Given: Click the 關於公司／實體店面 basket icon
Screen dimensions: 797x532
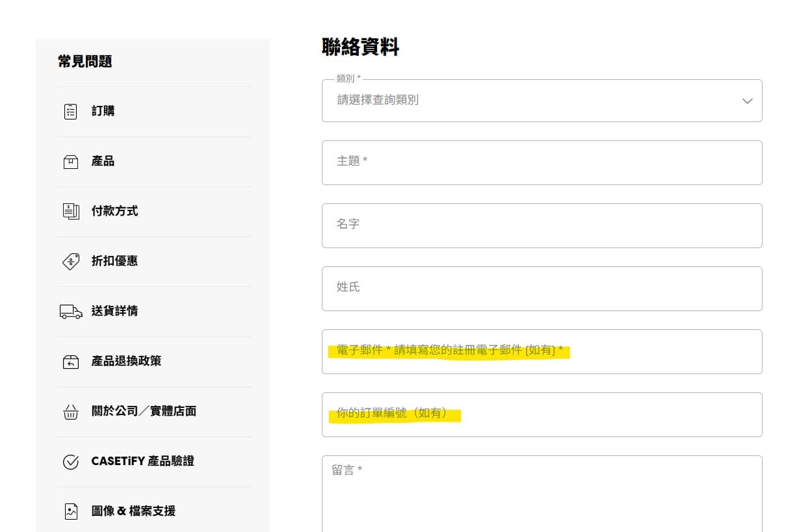Looking at the screenshot, I should point(70,411).
